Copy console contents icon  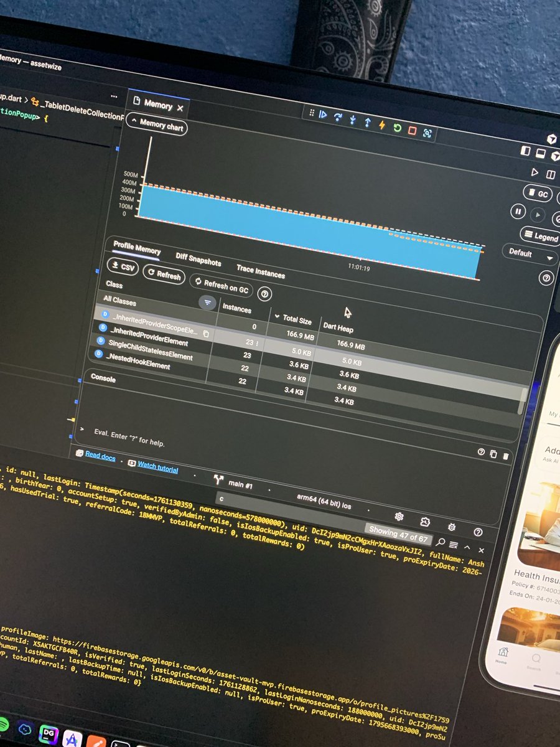coord(493,454)
